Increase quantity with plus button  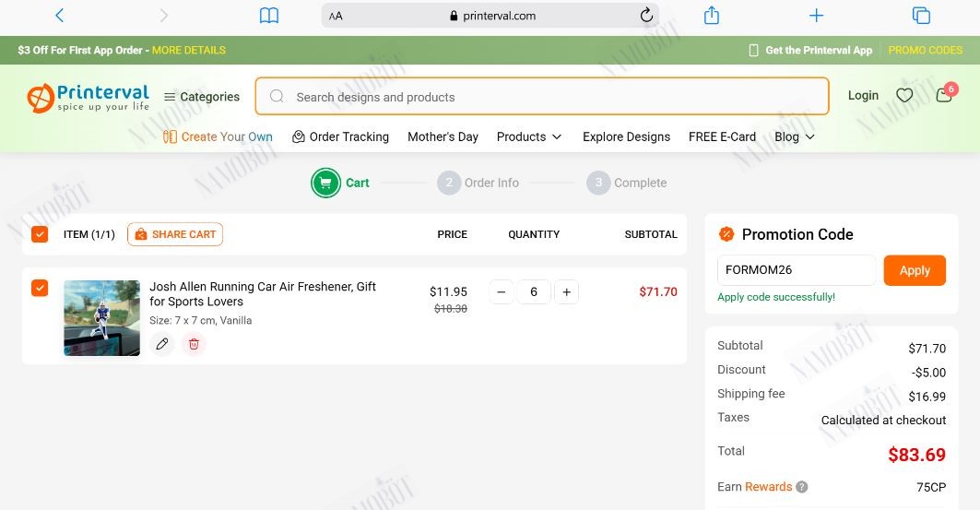(566, 291)
